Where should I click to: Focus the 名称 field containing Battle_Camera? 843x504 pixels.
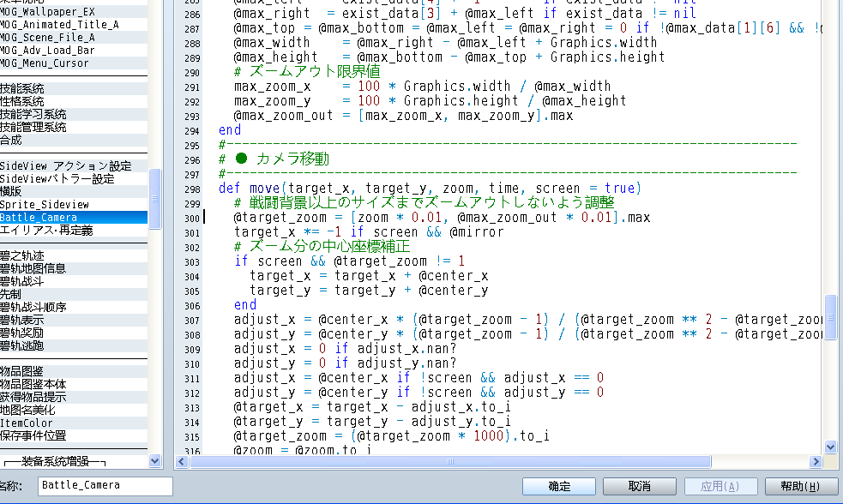(105, 486)
